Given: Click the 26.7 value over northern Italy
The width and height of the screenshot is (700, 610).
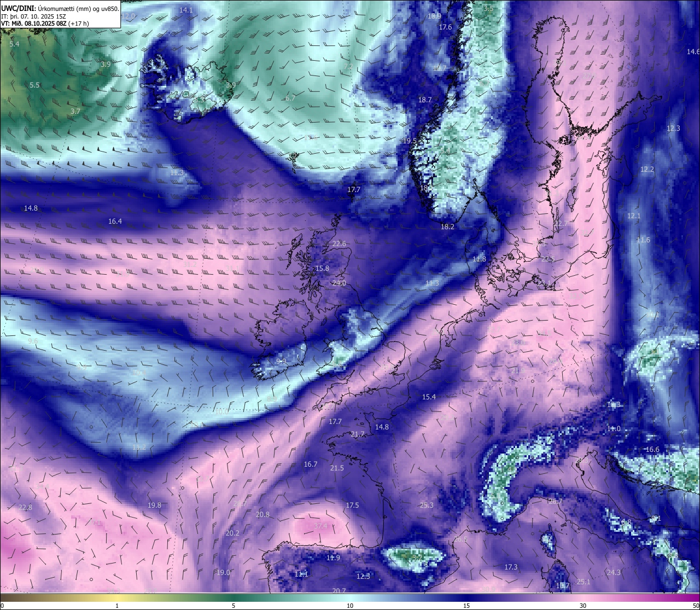Looking at the screenshot, I should tap(556, 501).
